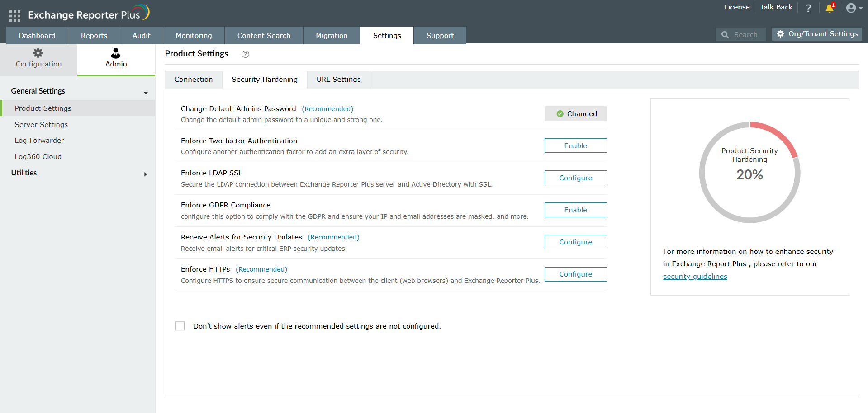Screen dimensions: 868x413
Task: Click the License link
Action: coord(737,7)
